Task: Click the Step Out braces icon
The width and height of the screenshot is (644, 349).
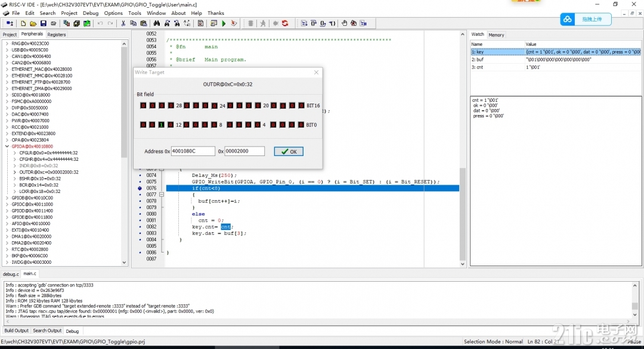Action: point(323,23)
